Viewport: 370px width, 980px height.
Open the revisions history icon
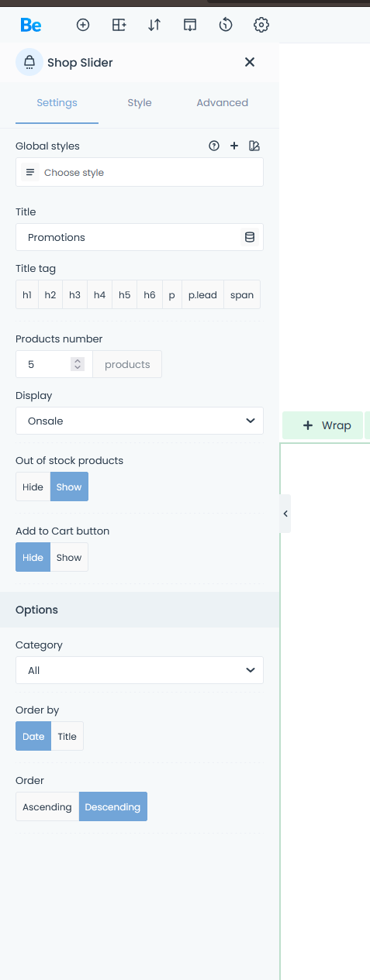click(x=226, y=25)
